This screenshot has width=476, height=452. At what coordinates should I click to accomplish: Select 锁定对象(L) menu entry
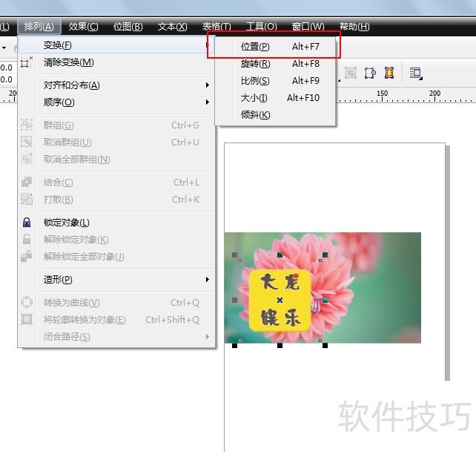116,223
